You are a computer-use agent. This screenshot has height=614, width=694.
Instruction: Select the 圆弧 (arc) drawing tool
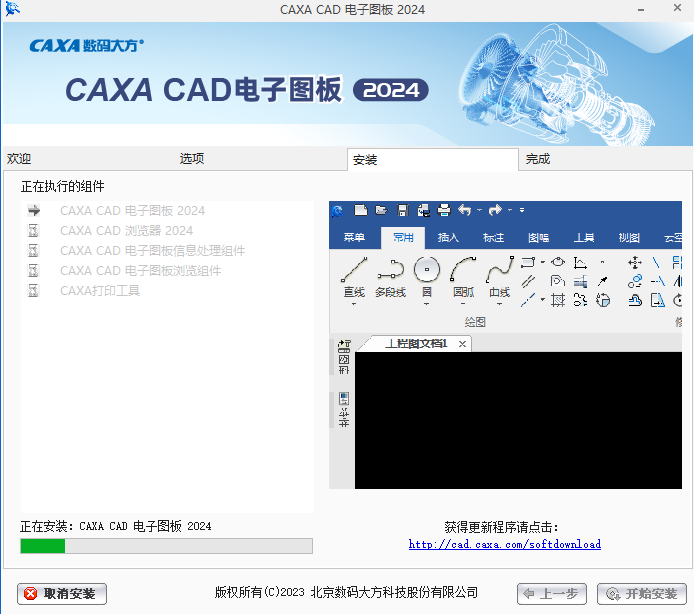pos(463,270)
